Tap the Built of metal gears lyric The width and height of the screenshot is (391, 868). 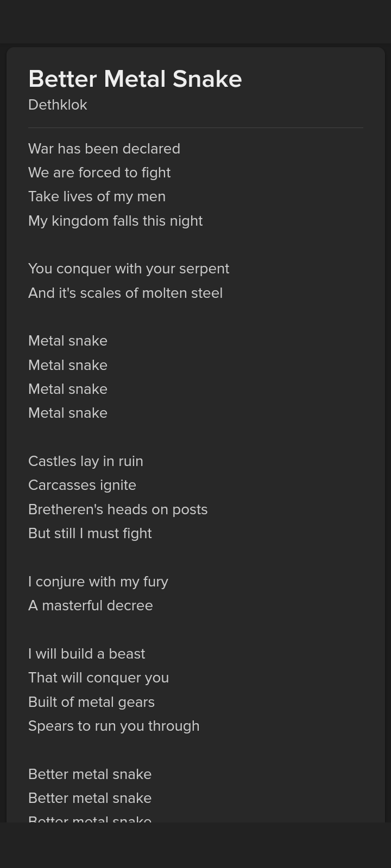click(x=91, y=702)
